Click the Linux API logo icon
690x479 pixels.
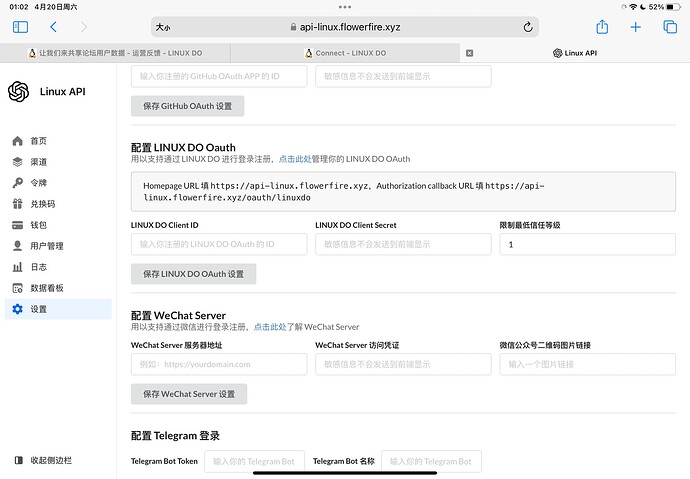click(18, 91)
